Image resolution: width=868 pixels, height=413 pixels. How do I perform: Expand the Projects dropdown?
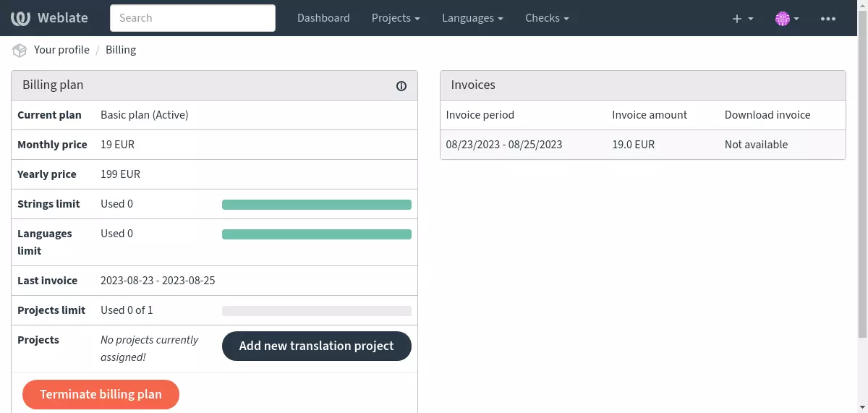396,18
